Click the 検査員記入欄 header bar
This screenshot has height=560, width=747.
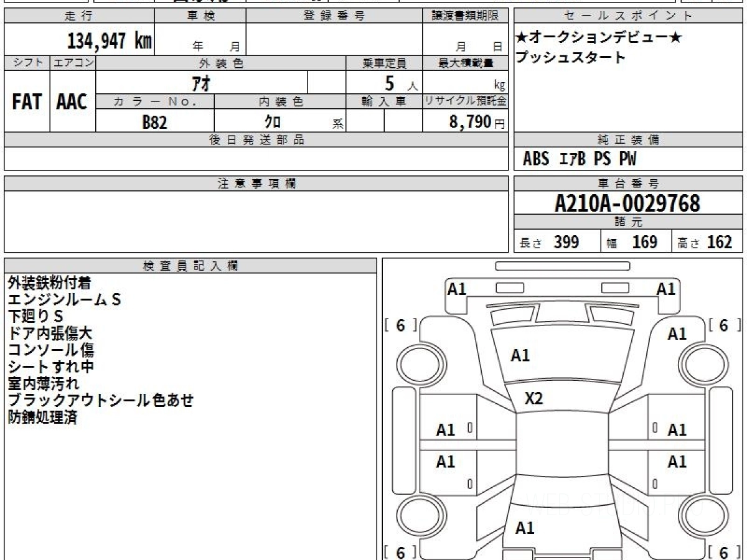coord(190,265)
